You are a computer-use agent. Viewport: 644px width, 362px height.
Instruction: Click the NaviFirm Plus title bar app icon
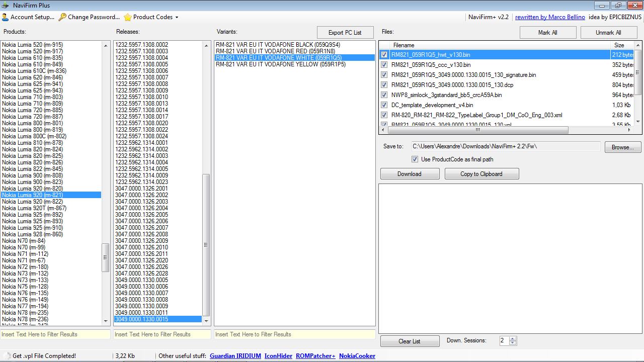(6, 5)
